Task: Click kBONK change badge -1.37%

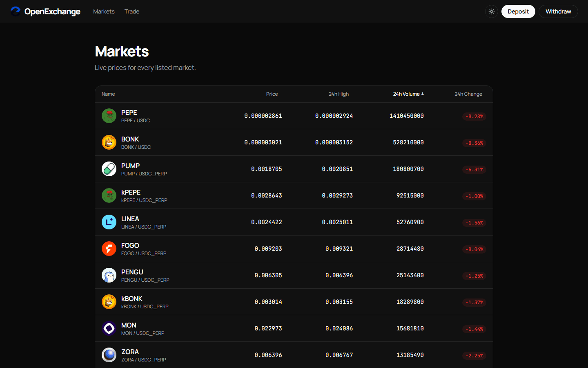Action: [474, 303]
